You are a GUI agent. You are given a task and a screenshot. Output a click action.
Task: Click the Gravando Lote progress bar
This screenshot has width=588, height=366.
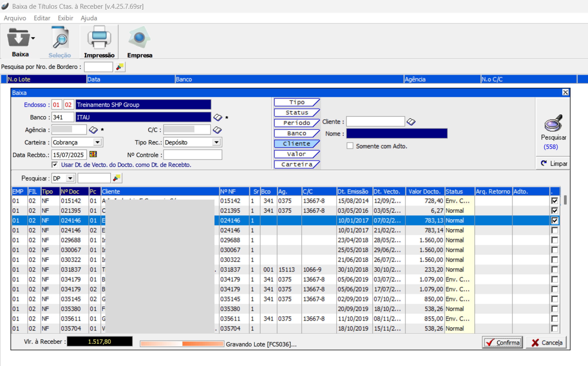pos(182,344)
